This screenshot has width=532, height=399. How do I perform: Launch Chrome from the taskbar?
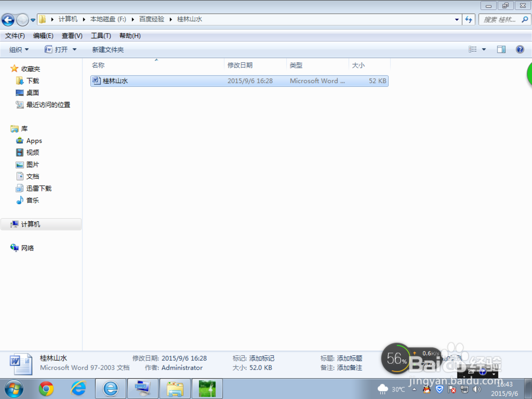click(x=46, y=389)
